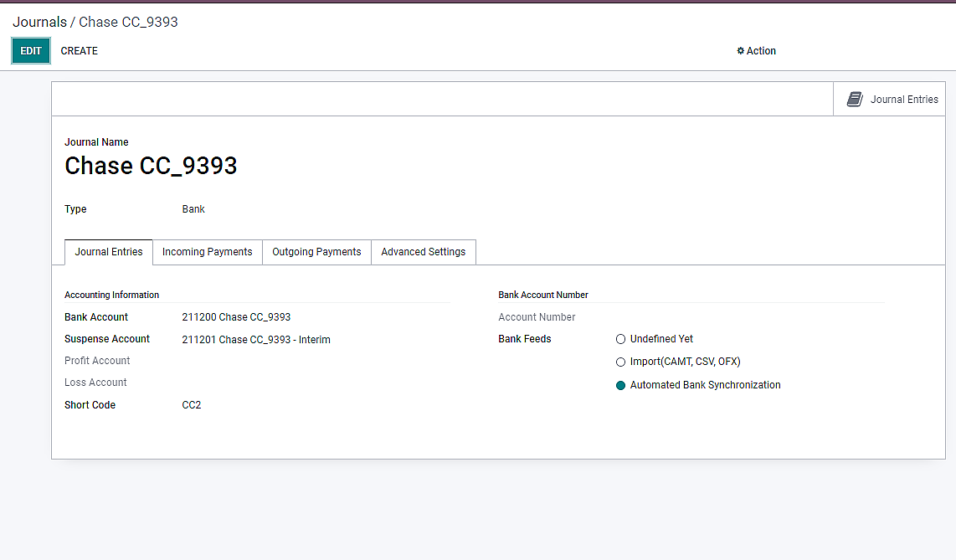Click the CREATE button
956x560 pixels.
[x=80, y=51]
